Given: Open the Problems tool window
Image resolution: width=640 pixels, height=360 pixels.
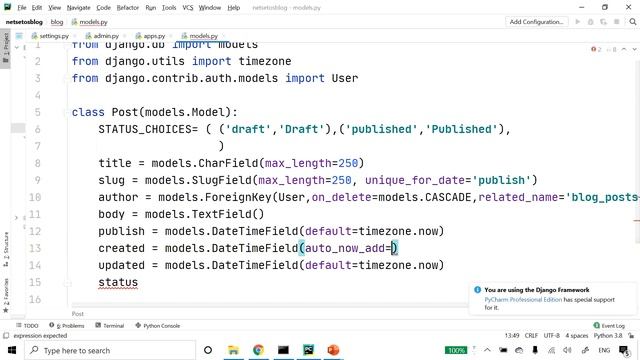Looking at the screenshot, I should point(67,325).
